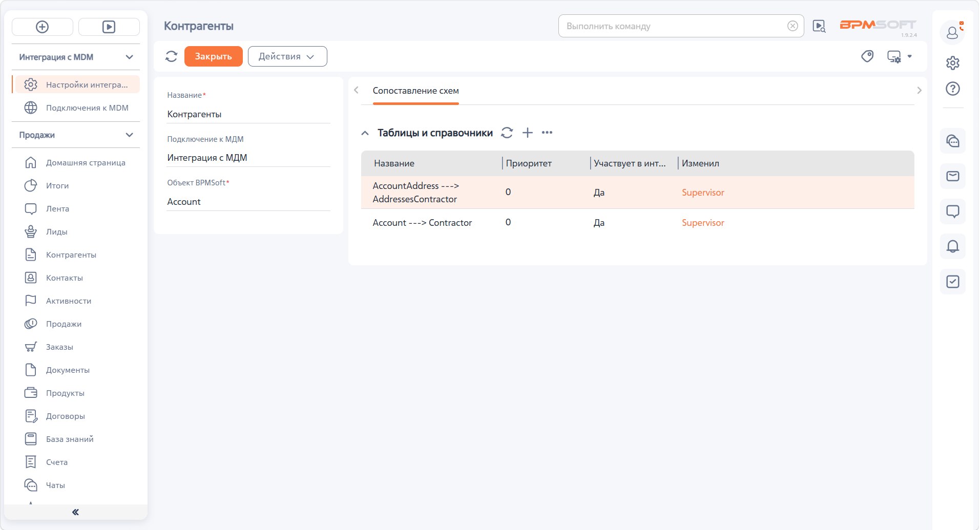Open Таблицы и справочники more-actions menu
The image size is (980, 530).
(x=547, y=133)
